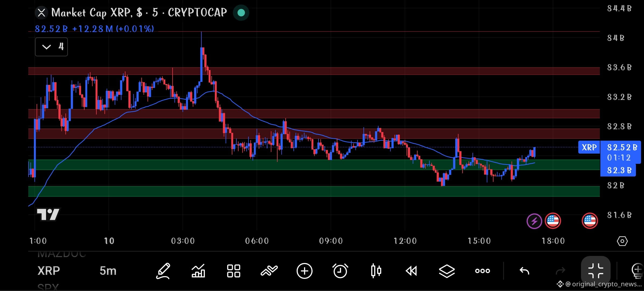Expand the collapsed legend showing 4

pyautogui.click(x=51, y=47)
